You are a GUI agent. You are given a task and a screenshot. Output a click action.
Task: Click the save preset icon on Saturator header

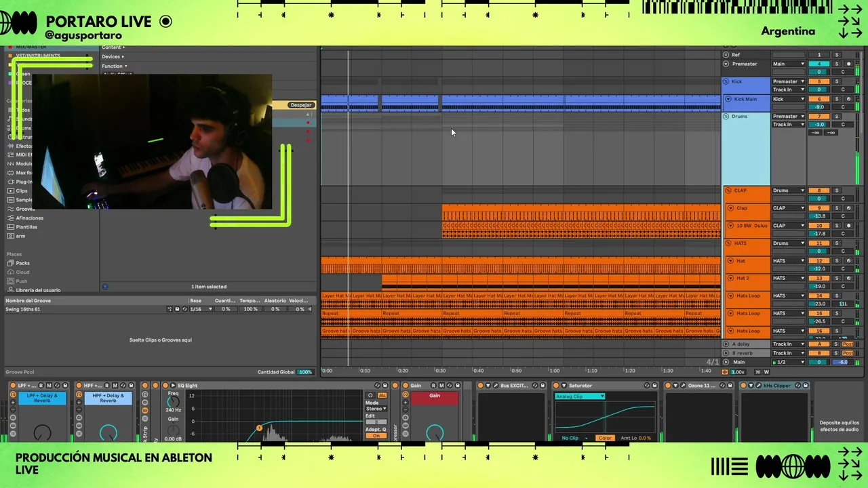coord(656,386)
